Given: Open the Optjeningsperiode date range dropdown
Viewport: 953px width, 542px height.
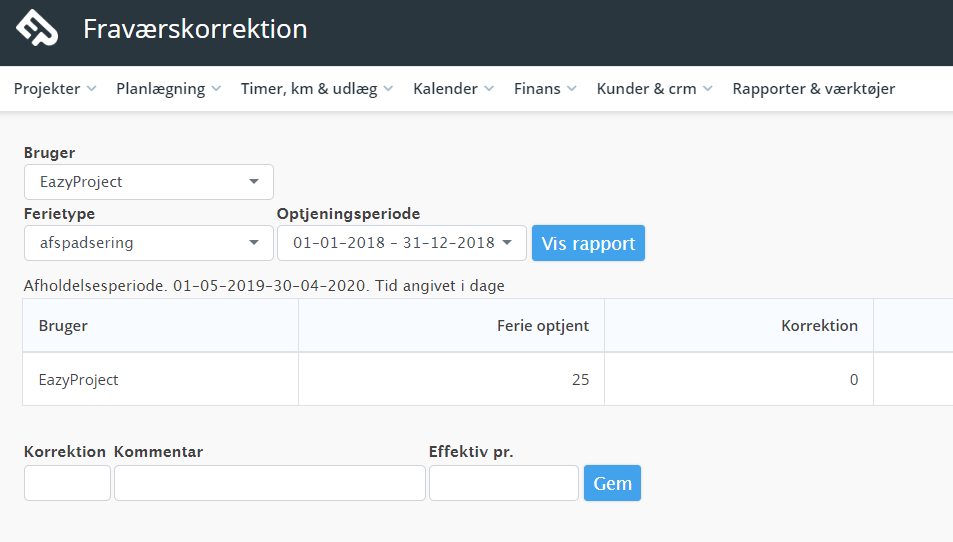Looking at the screenshot, I should point(402,243).
